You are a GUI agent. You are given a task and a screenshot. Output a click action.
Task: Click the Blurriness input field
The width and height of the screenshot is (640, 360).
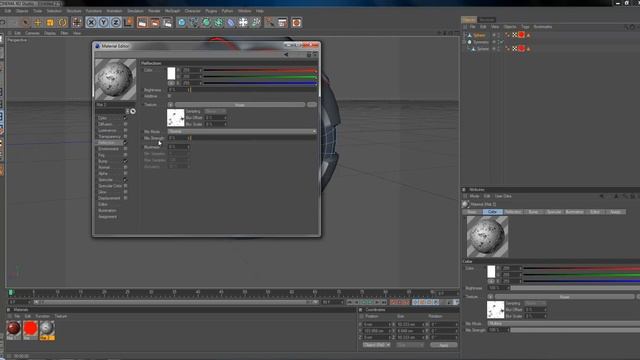[x=178, y=147]
